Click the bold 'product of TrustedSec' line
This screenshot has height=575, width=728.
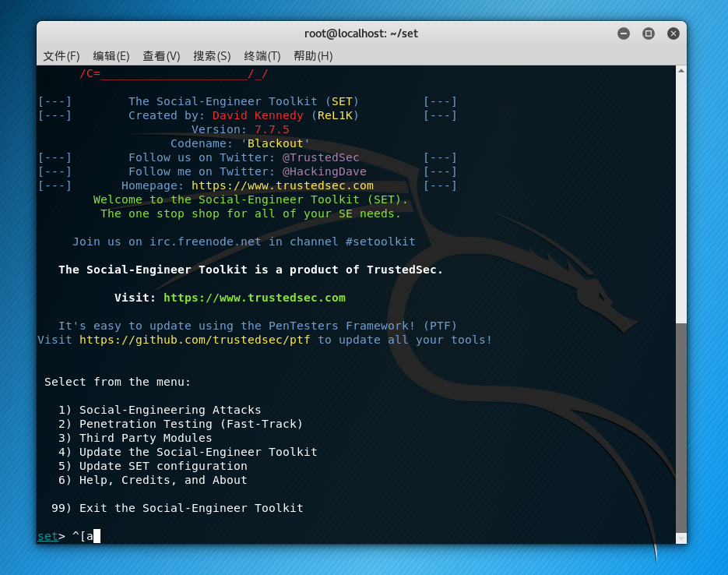(251, 270)
